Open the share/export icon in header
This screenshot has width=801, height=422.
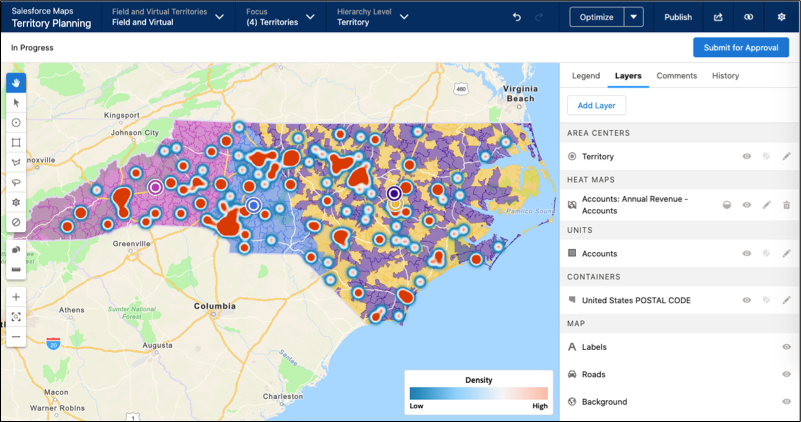tap(718, 17)
